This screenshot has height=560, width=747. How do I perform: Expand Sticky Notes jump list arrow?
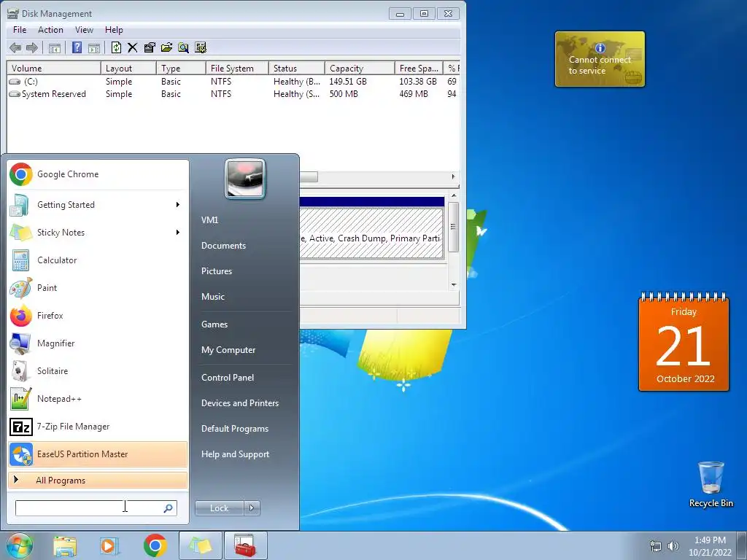[x=178, y=233]
